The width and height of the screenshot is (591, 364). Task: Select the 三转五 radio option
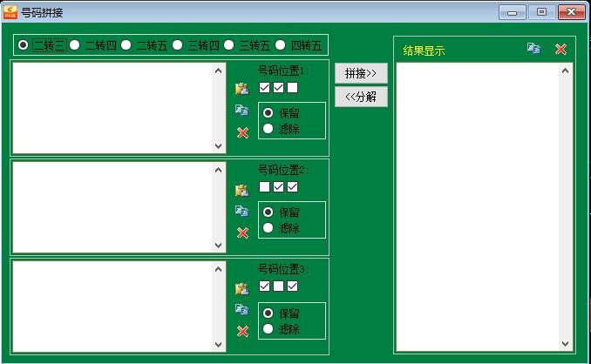(x=248, y=45)
